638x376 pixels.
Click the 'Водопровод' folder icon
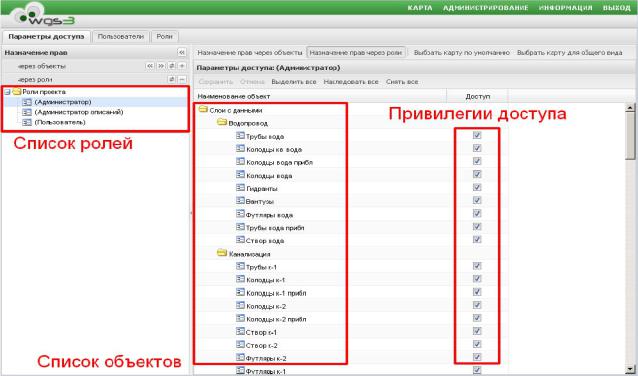coord(222,122)
